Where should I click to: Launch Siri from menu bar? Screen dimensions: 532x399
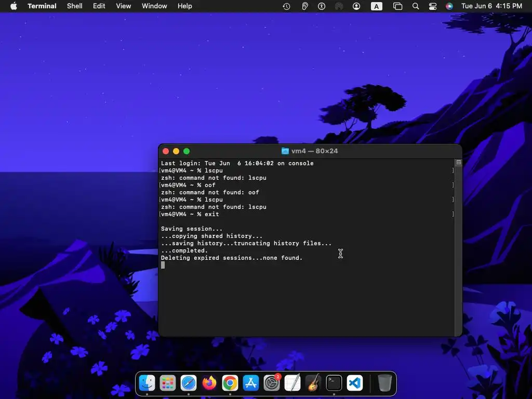449,6
